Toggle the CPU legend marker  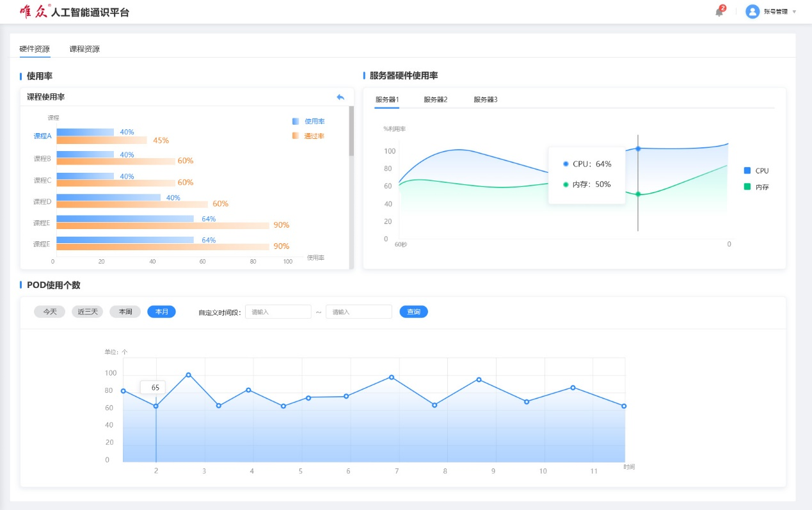(x=747, y=171)
